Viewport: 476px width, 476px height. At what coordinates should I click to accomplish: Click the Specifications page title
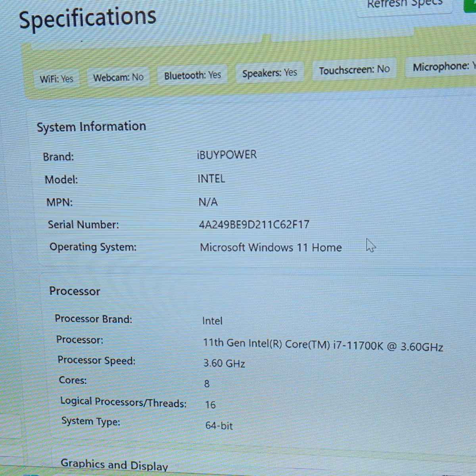pos(88,18)
